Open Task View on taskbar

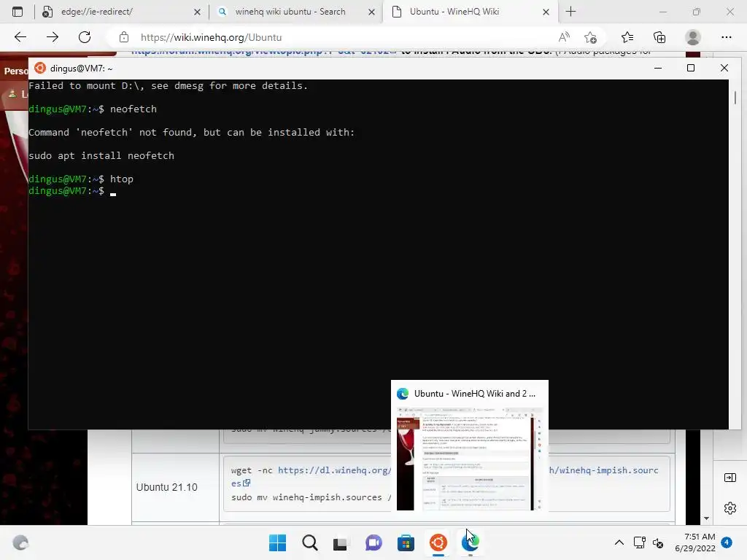pyautogui.click(x=341, y=542)
